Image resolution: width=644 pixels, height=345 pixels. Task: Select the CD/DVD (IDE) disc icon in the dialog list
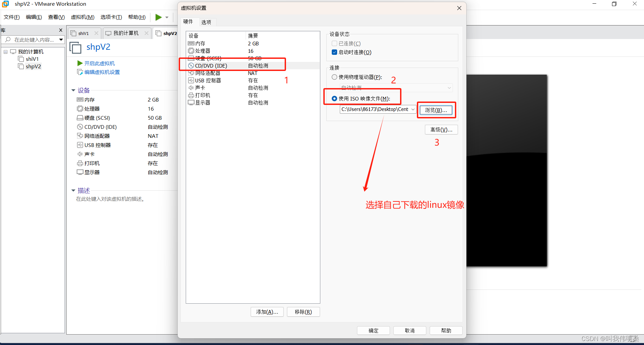pos(191,66)
